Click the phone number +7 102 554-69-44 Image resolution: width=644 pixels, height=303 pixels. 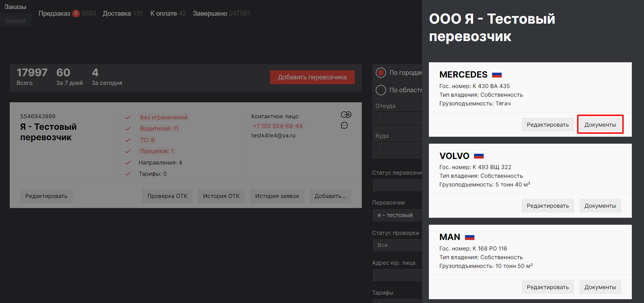[278, 126]
